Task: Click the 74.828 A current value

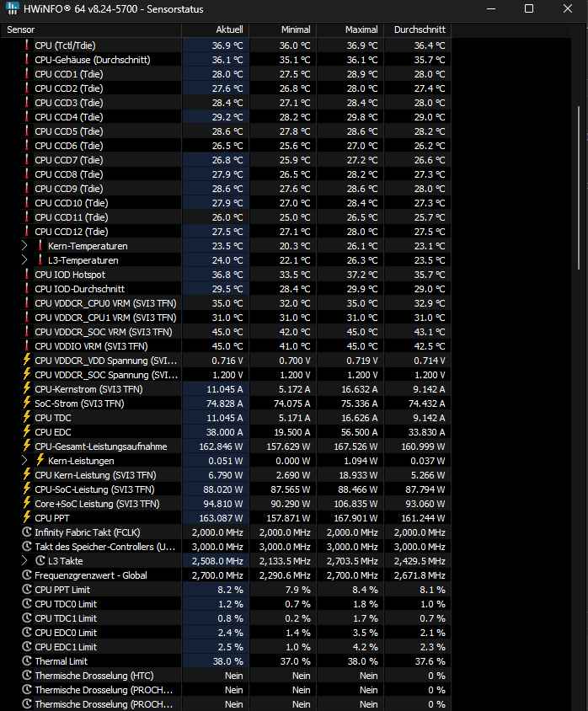Action: pos(224,404)
